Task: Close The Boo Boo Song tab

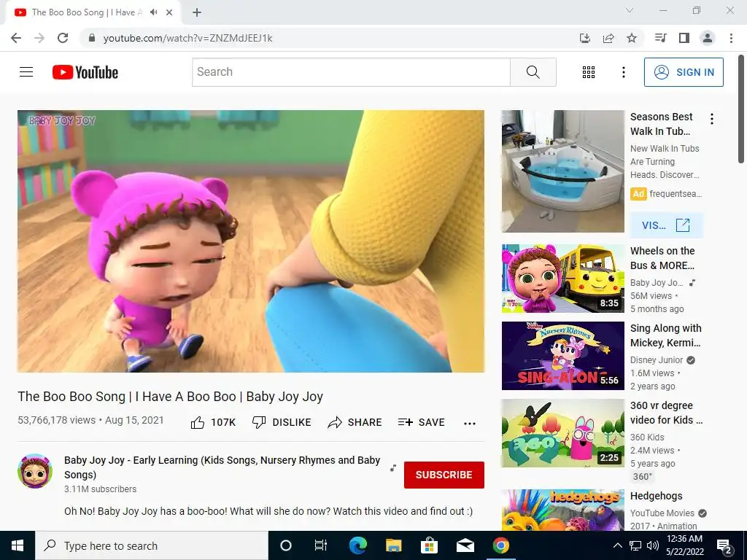Action: click(x=169, y=12)
